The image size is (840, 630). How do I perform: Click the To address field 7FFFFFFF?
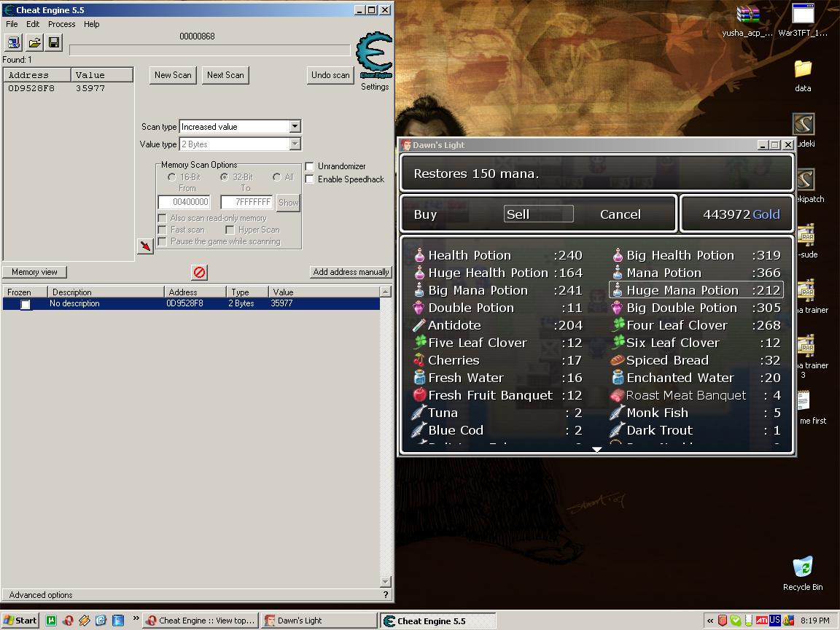tap(246, 202)
